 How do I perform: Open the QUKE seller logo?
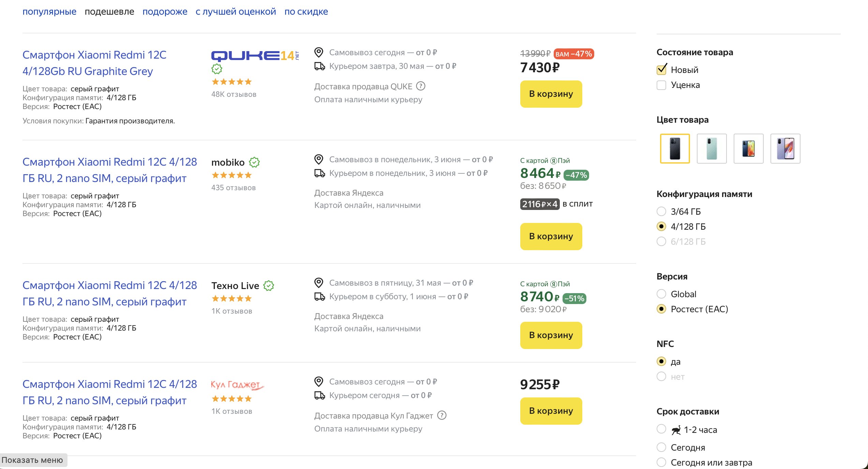point(255,56)
